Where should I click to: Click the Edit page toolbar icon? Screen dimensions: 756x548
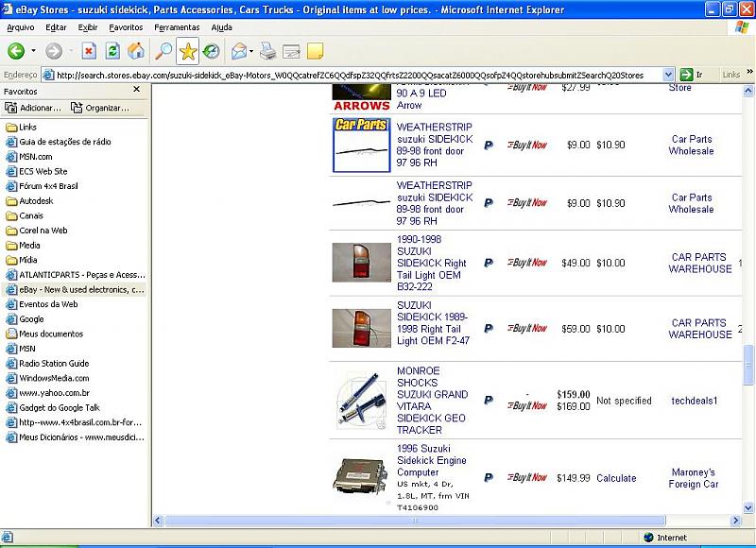pyautogui.click(x=291, y=51)
